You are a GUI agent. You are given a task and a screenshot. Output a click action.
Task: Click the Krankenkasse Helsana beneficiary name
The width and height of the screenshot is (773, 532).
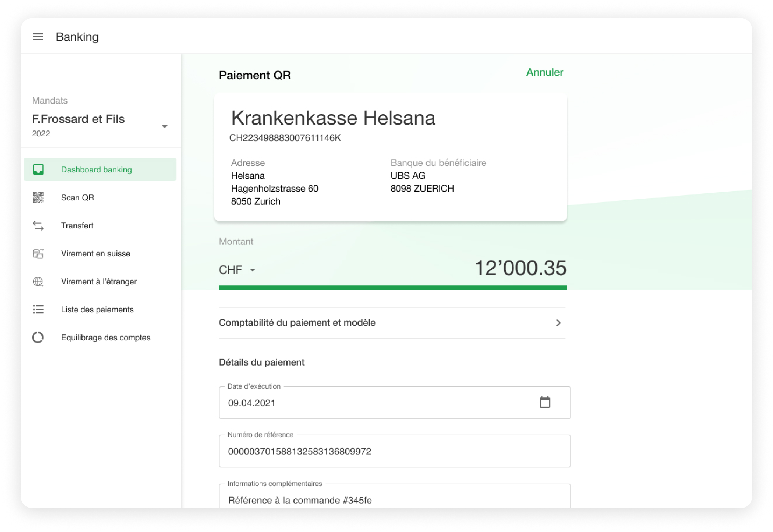click(333, 118)
